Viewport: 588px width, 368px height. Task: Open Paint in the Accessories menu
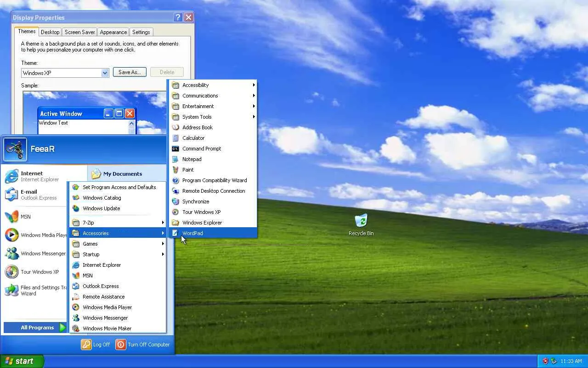click(213, 170)
